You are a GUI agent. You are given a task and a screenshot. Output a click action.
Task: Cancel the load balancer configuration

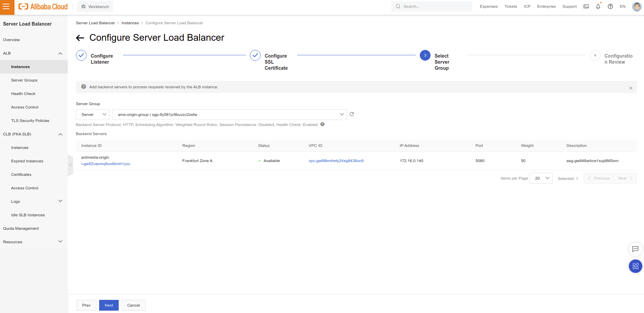pos(134,305)
